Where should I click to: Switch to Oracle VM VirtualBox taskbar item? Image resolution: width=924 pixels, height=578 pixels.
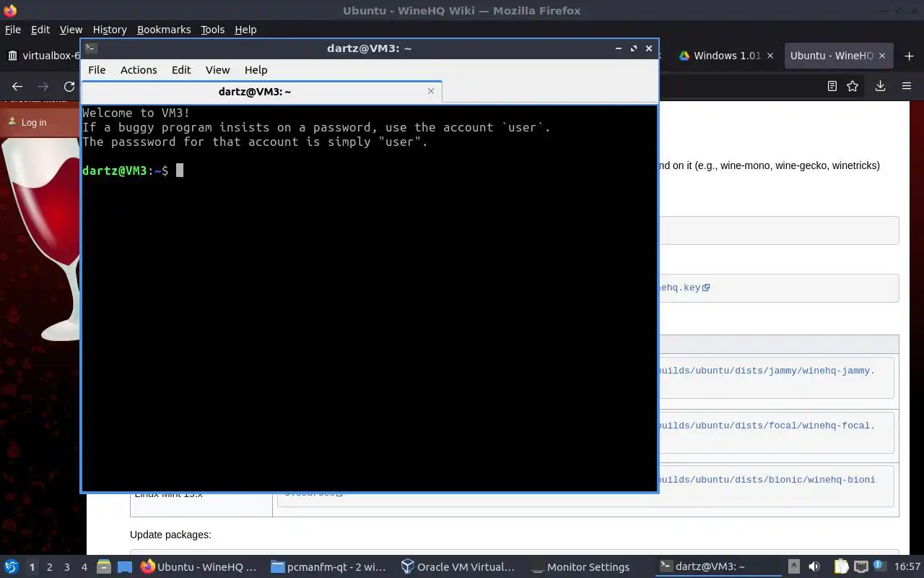tap(459, 567)
